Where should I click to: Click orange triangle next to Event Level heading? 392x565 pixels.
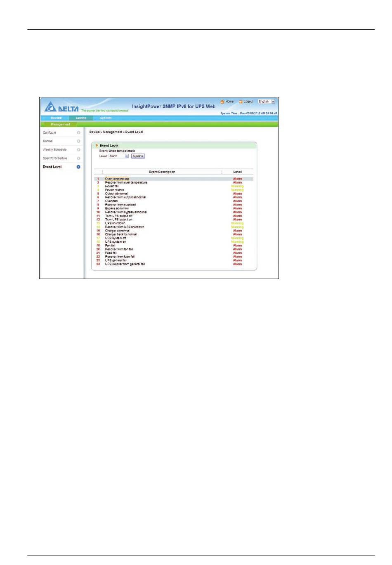97,145
